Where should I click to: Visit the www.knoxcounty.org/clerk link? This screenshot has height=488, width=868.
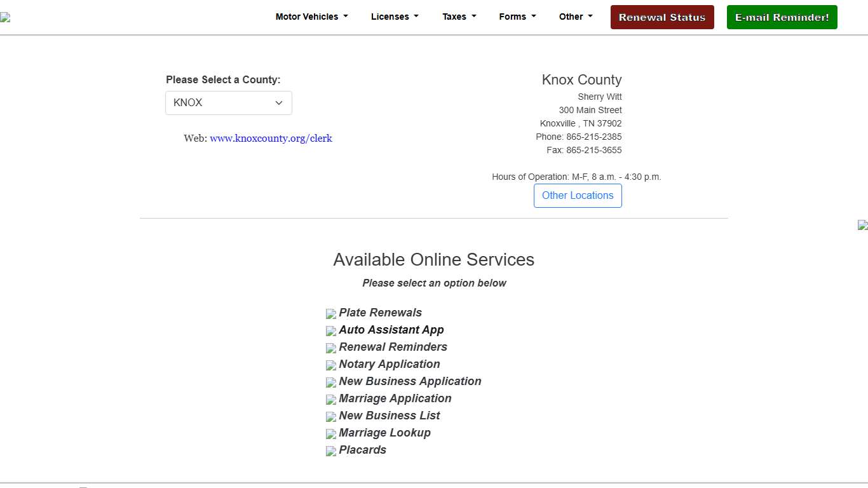[x=271, y=139]
